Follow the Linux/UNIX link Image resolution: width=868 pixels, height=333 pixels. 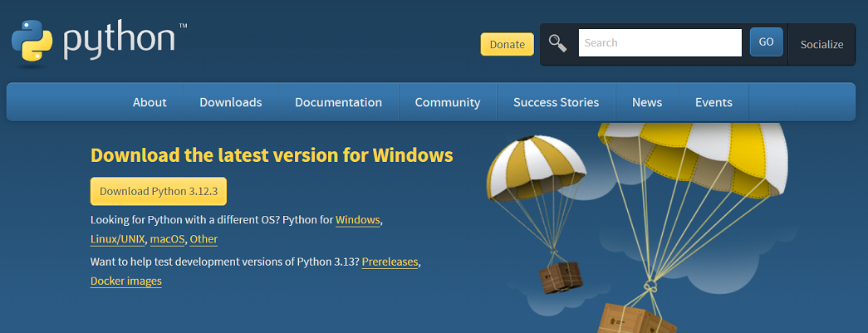coord(118,239)
